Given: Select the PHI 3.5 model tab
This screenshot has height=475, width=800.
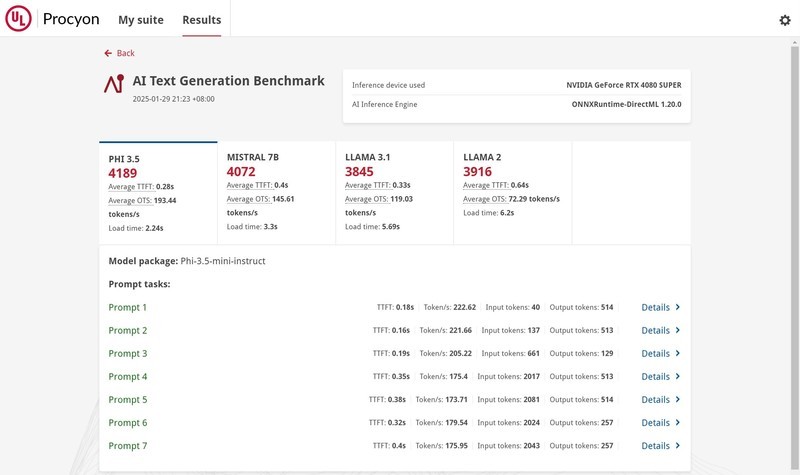Looking at the screenshot, I should coord(158,193).
